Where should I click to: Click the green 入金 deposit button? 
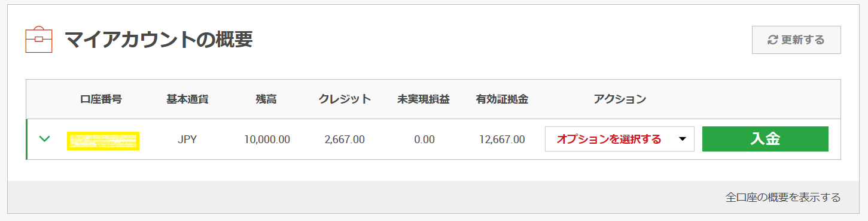point(765,139)
